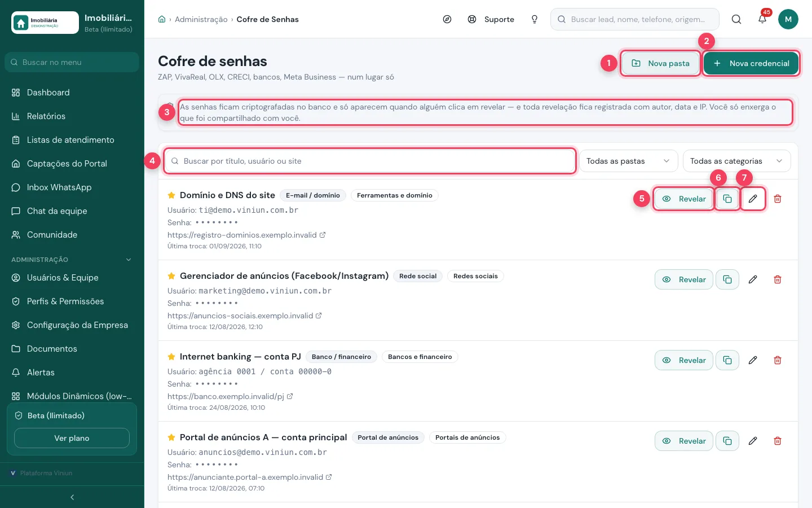Go to home via breadcrumb house icon

162,19
